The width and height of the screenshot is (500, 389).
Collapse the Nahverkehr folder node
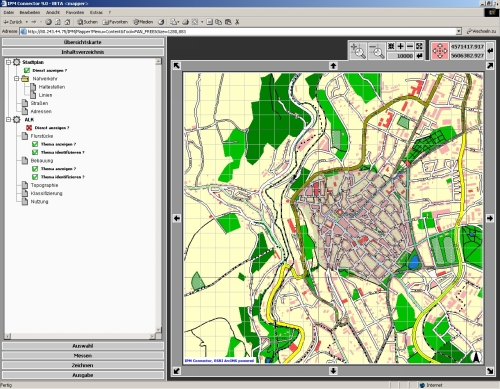[x=17, y=79]
